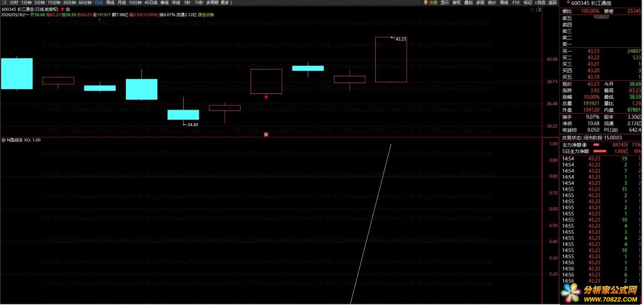This screenshot has height=306, width=644.
Task: Click the gray check circle beside stock name
Action: click(68, 9)
